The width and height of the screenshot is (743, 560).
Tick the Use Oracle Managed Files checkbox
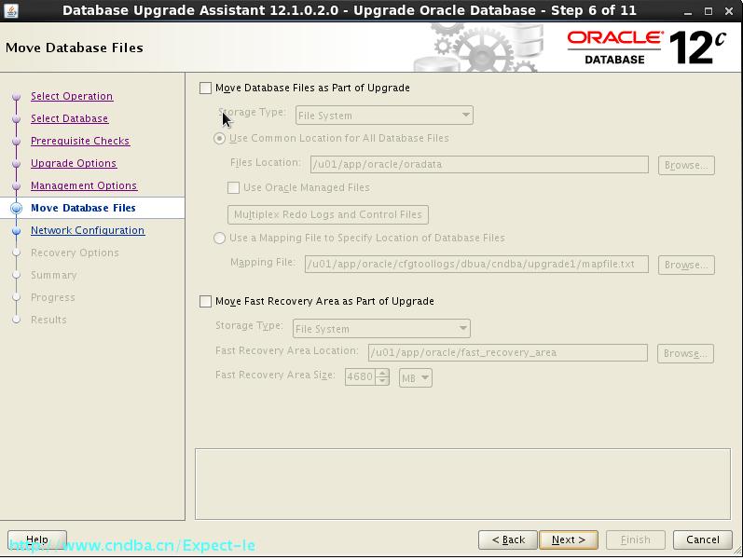click(x=233, y=187)
